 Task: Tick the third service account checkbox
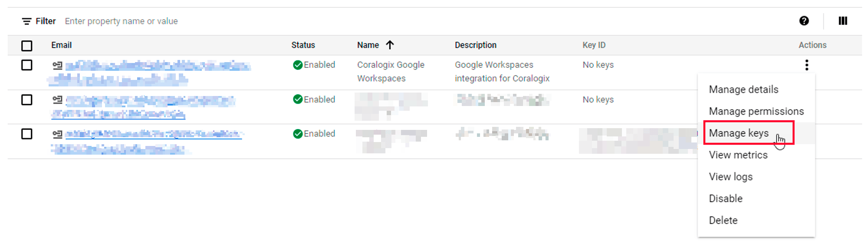27,134
